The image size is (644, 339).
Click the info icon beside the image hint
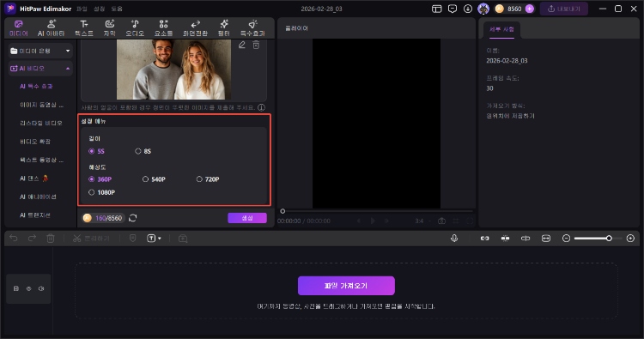click(x=261, y=107)
